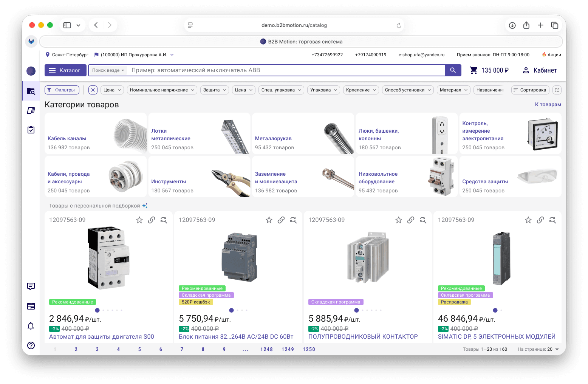Viewport: 588px width, 384px height.
Task: Expand the Номинальное напряжение filter dropdown
Action: [162, 90]
